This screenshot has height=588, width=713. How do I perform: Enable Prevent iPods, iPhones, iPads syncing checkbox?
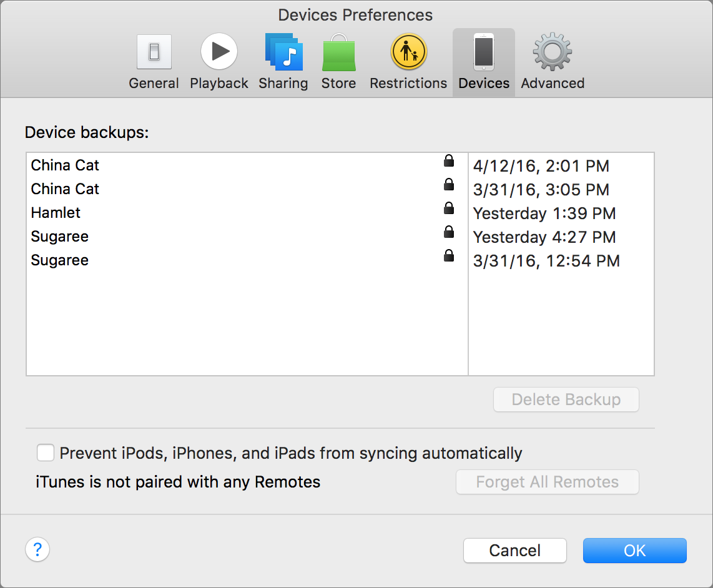[x=46, y=453]
